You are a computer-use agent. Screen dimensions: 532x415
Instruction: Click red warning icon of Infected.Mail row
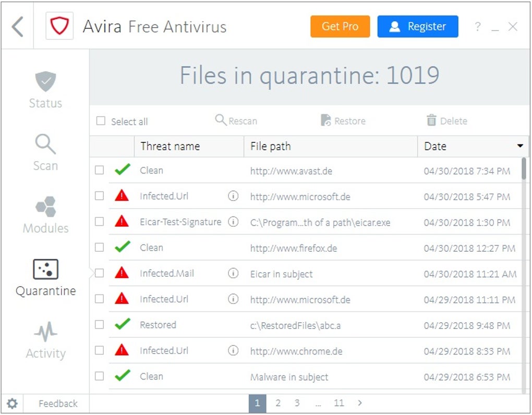(122, 273)
